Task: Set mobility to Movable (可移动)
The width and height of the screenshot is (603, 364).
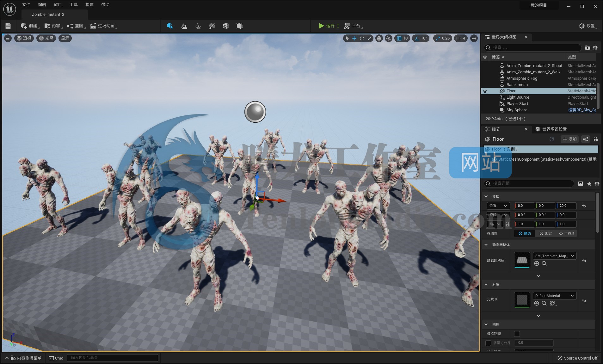Action: [x=567, y=233]
